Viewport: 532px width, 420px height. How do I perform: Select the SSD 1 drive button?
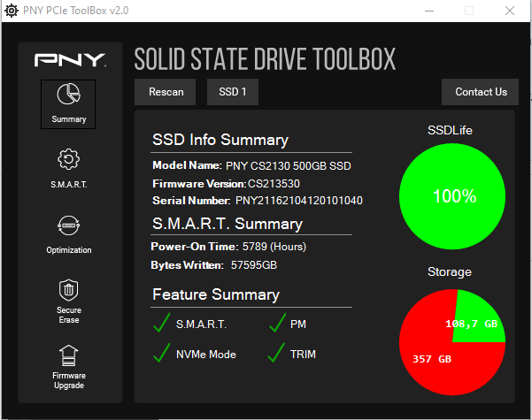click(233, 92)
